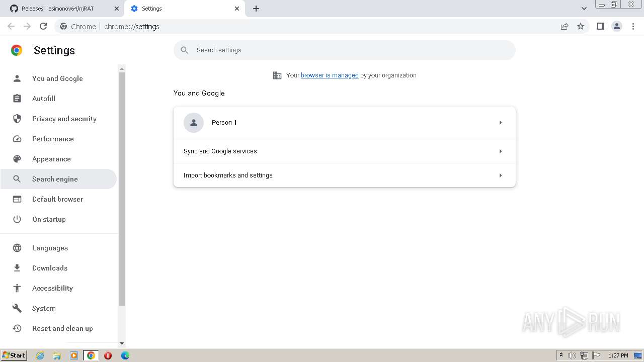
Task: Expand Import bookmarks and settings arrow
Action: (x=501, y=175)
